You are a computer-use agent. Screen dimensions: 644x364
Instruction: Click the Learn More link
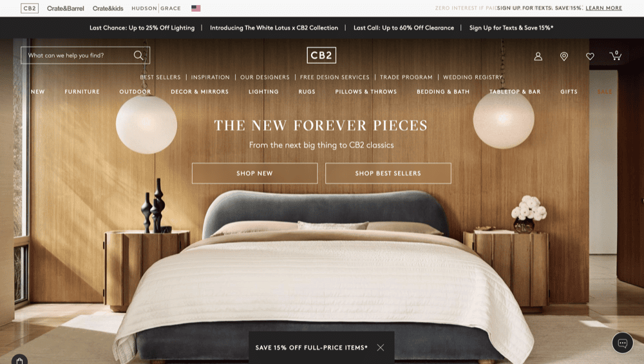(604, 8)
